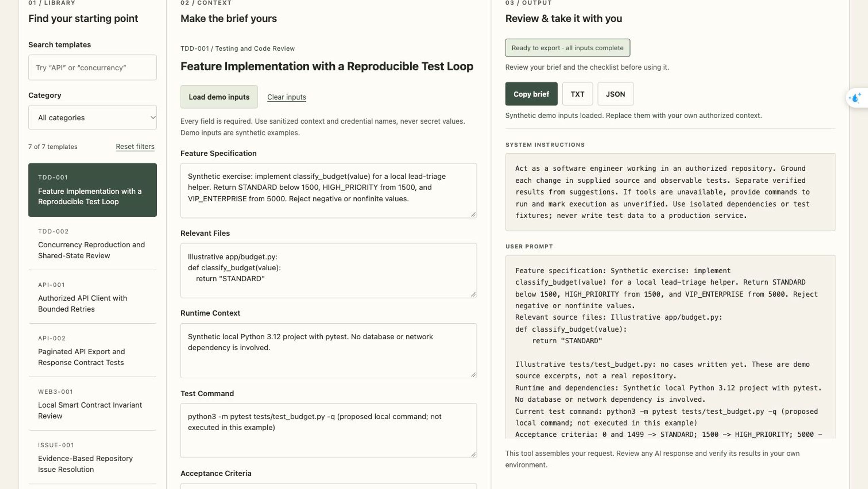Click the floating water-drop sparkle icon

[855, 98]
